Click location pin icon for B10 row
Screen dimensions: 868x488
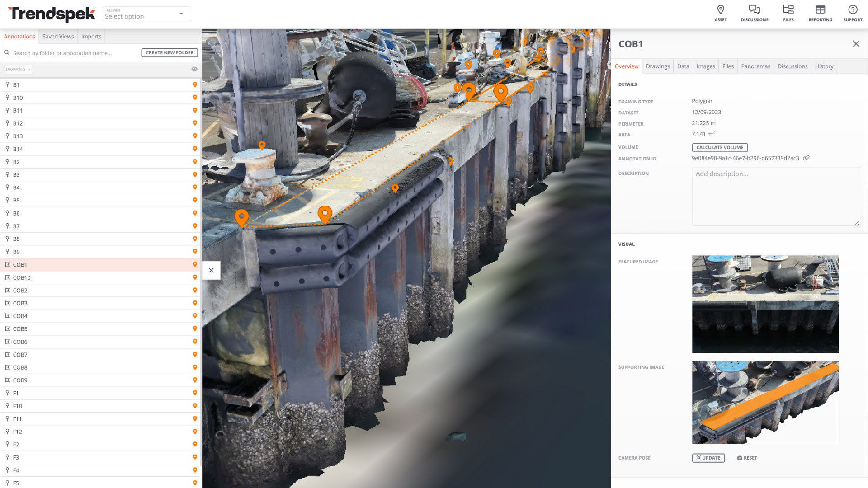click(x=195, y=98)
